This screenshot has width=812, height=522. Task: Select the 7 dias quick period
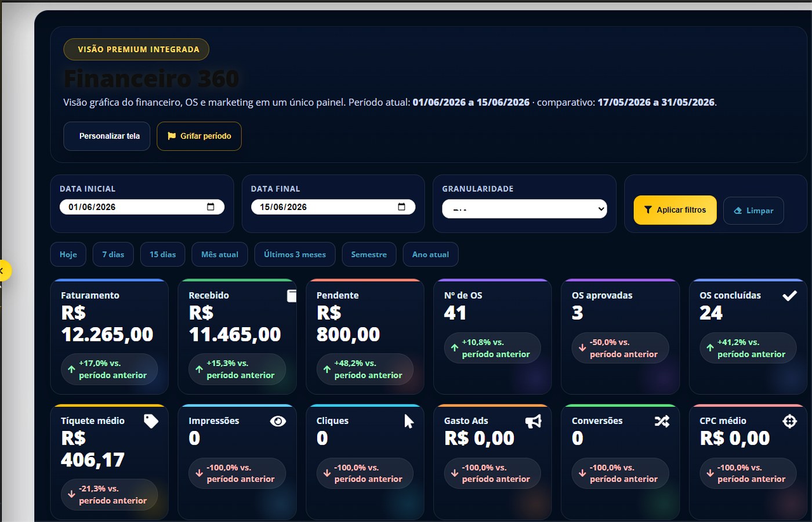pyautogui.click(x=113, y=255)
